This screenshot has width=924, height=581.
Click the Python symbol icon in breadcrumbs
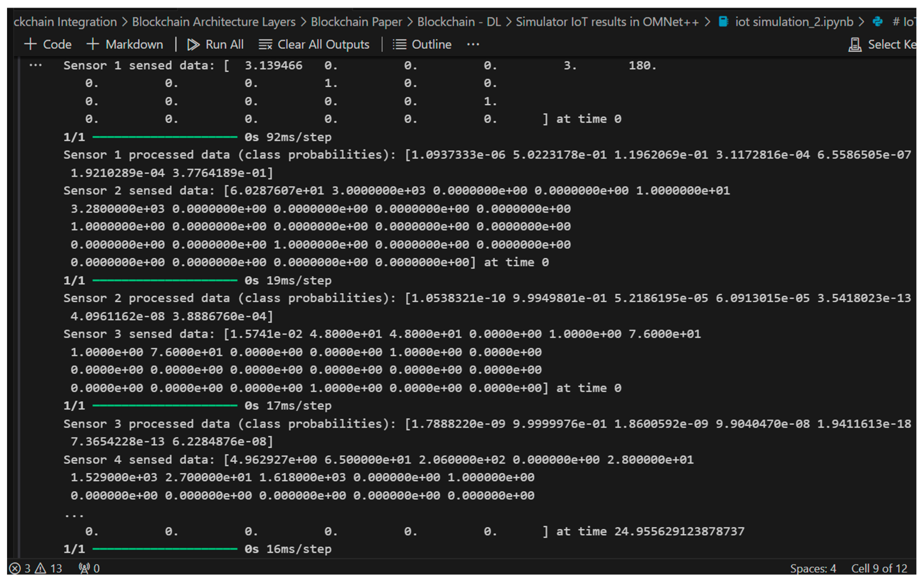pos(877,22)
